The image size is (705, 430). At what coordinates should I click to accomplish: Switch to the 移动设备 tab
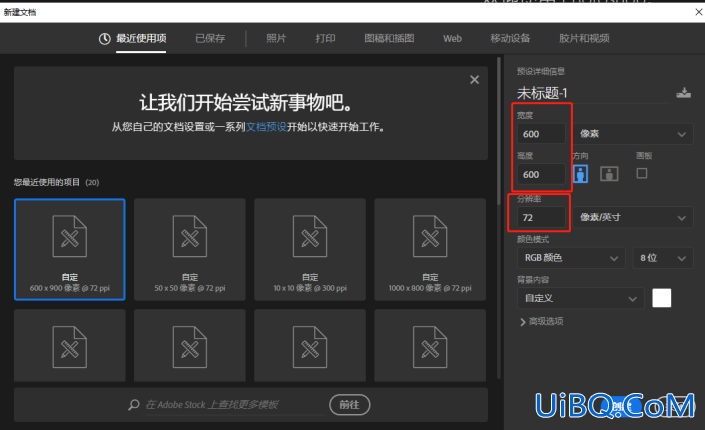pos(510,39)
